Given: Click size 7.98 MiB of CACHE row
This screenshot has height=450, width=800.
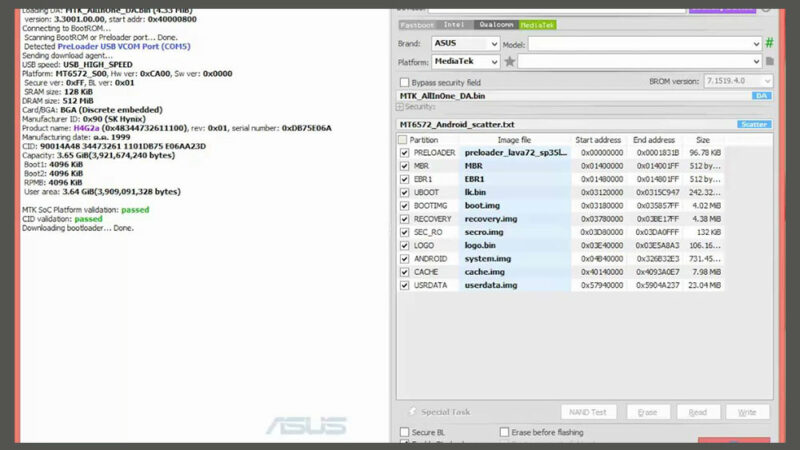Looking at the screenshot, I should click(706, 272).
